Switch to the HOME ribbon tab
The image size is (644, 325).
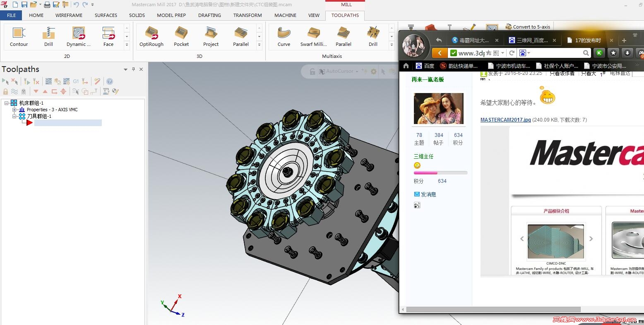[36, 15]
